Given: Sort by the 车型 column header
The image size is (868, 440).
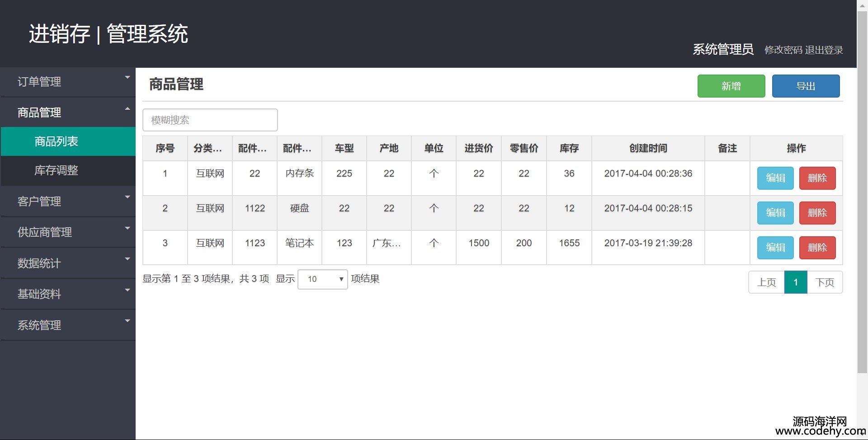Looking at the screenshot, I should coord(344,148).
